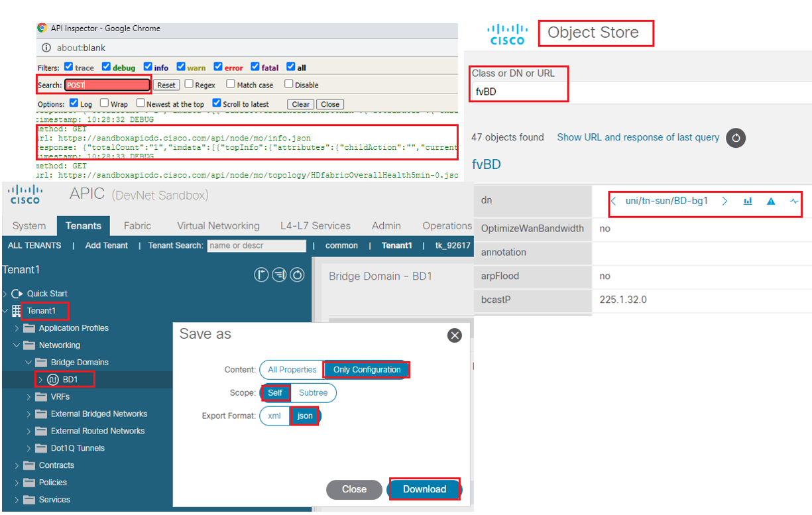The width and height of the screenshot is (812, 515).
Task: Click Download in the Save as dialog
Action: 424,489
